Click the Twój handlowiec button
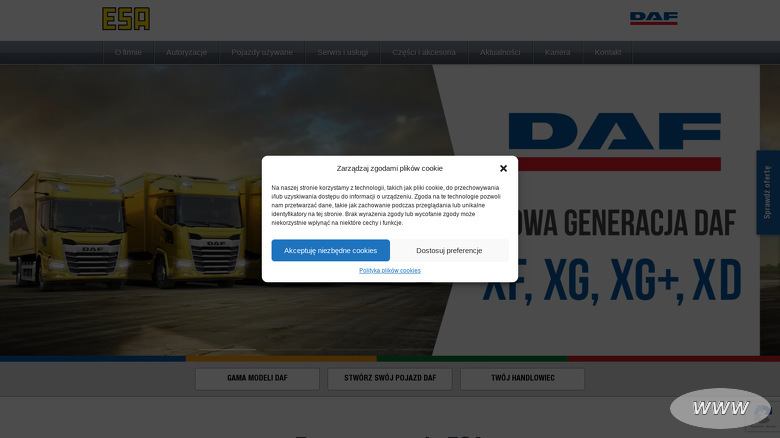This screenshot has width=780, height=438. (523, 379)
